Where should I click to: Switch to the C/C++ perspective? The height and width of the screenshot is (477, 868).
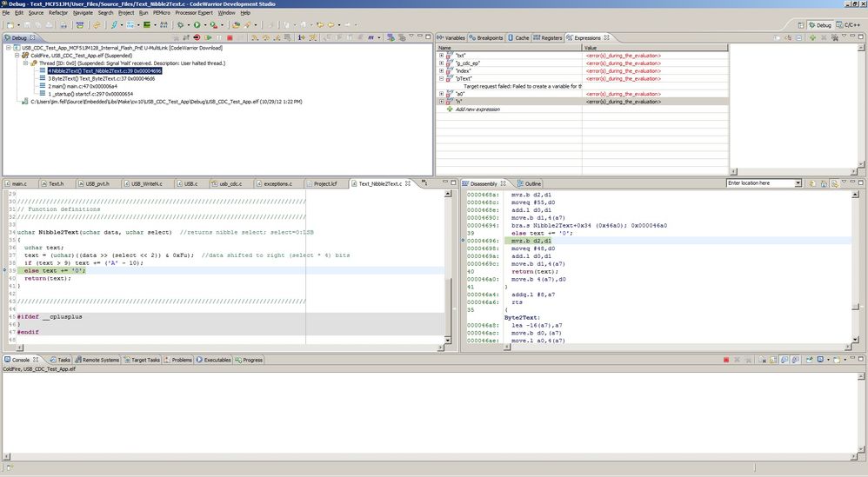[x=850, y=25]
